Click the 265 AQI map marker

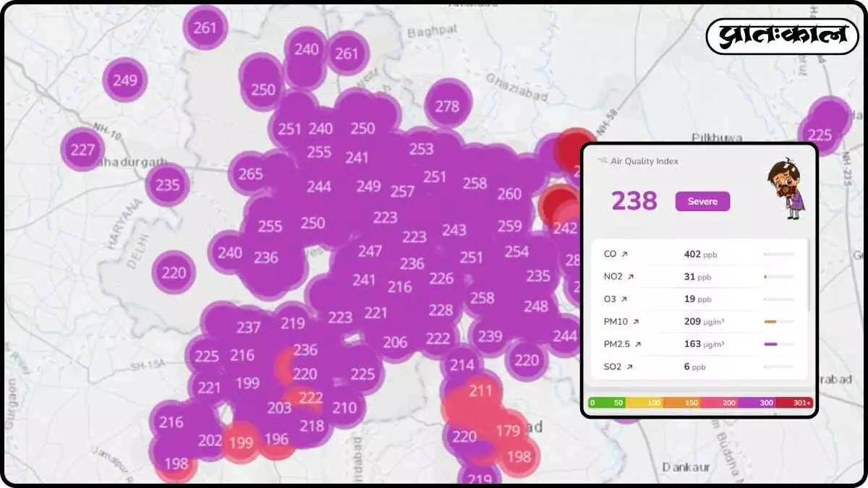(250, 174)
